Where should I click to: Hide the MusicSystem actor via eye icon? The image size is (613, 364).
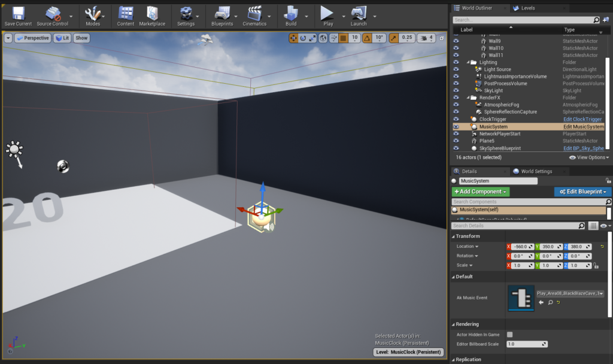456,127
